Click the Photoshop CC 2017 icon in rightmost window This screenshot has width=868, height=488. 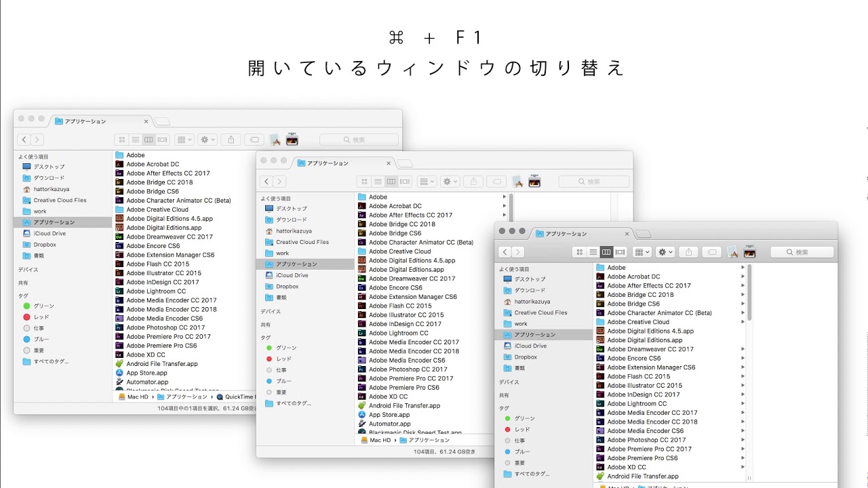tap(600, 440)
